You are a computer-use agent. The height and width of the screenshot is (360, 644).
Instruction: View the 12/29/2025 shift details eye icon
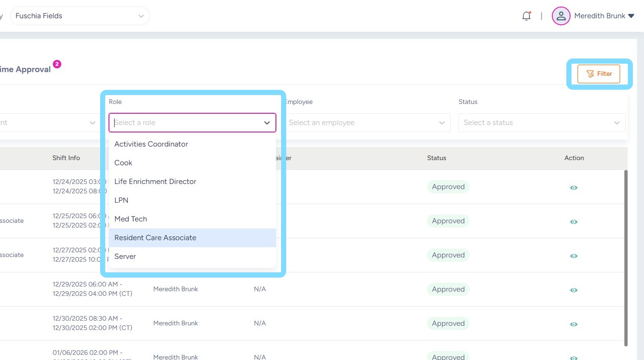tap(574, 290)
